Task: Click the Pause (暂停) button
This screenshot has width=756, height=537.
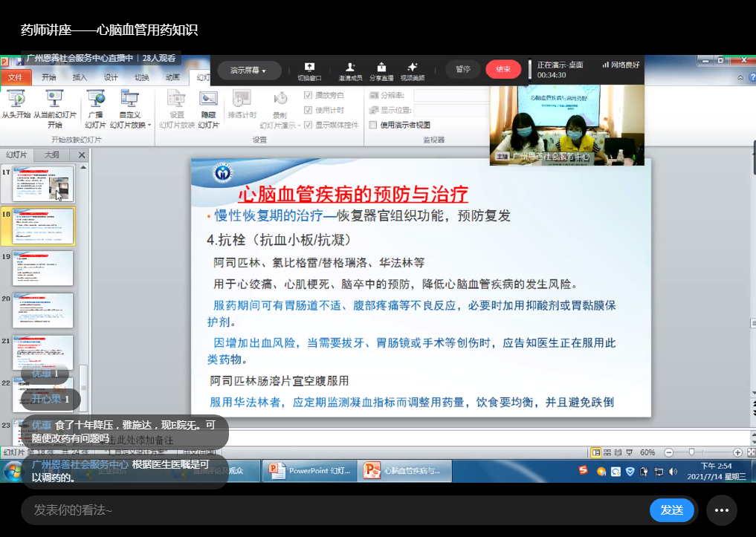Action: 463,69
